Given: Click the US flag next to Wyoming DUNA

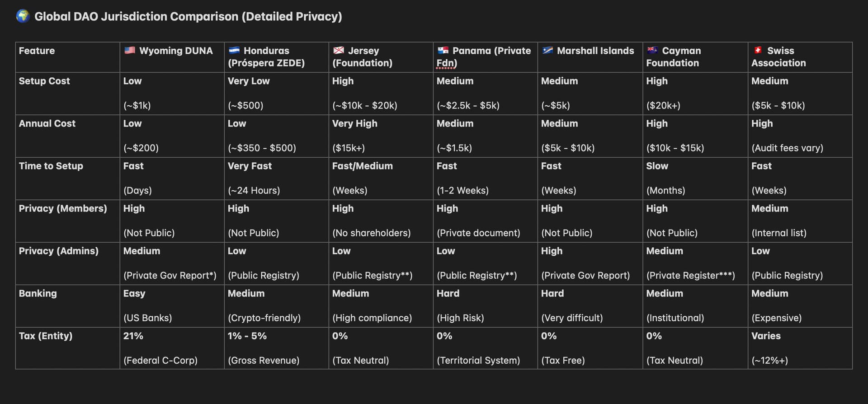Looking at the screenshot, I should coord(130,50).
